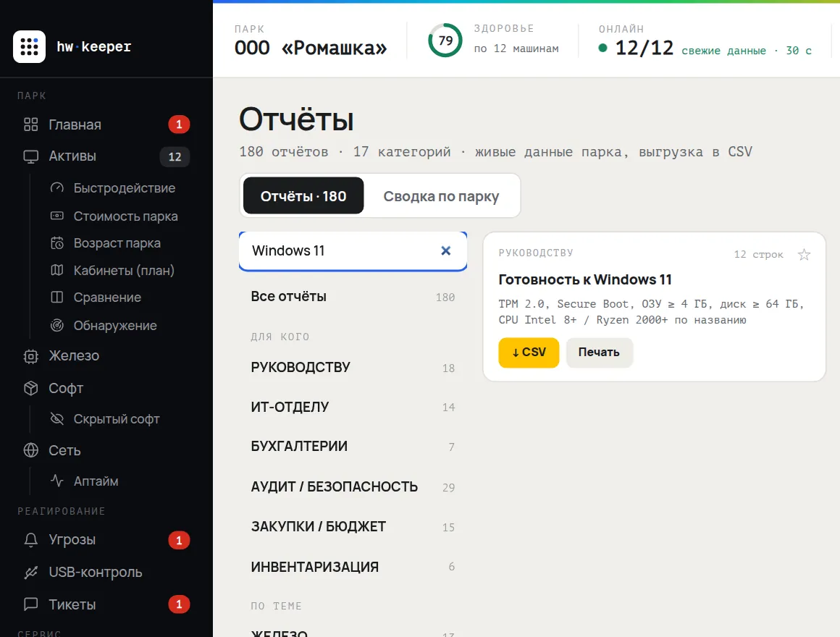The image size is (840, 637).
Task: Click the Угрозы bell icon
Action: pos(31,539)
